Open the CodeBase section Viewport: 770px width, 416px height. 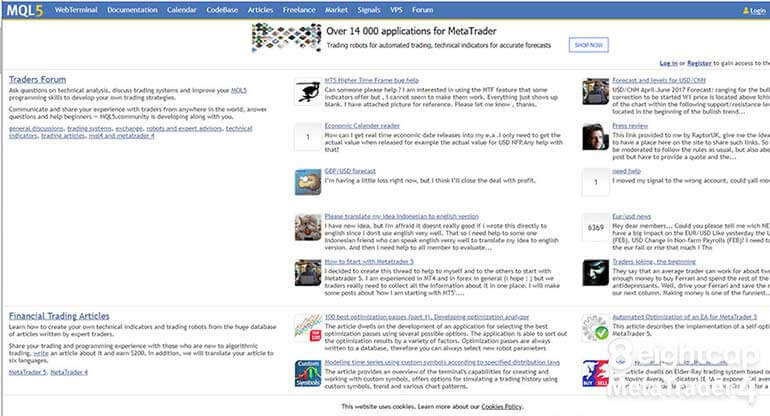coord(222,10)
